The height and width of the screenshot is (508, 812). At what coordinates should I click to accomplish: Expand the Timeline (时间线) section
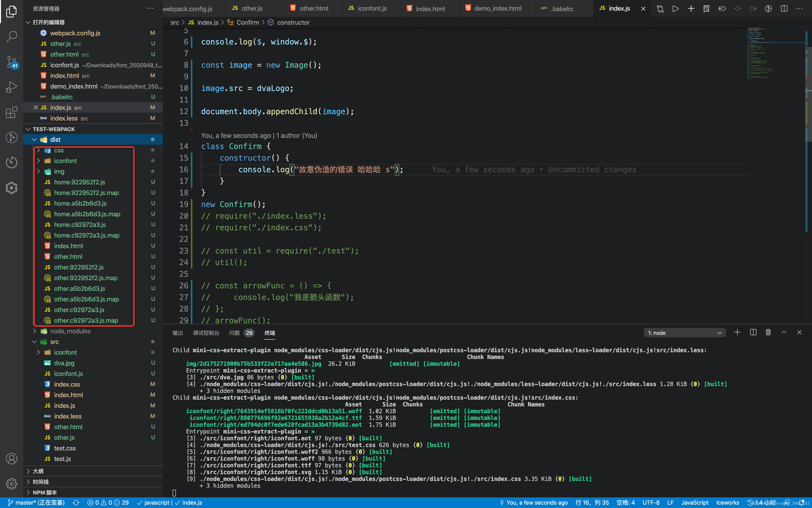[93, 482]
